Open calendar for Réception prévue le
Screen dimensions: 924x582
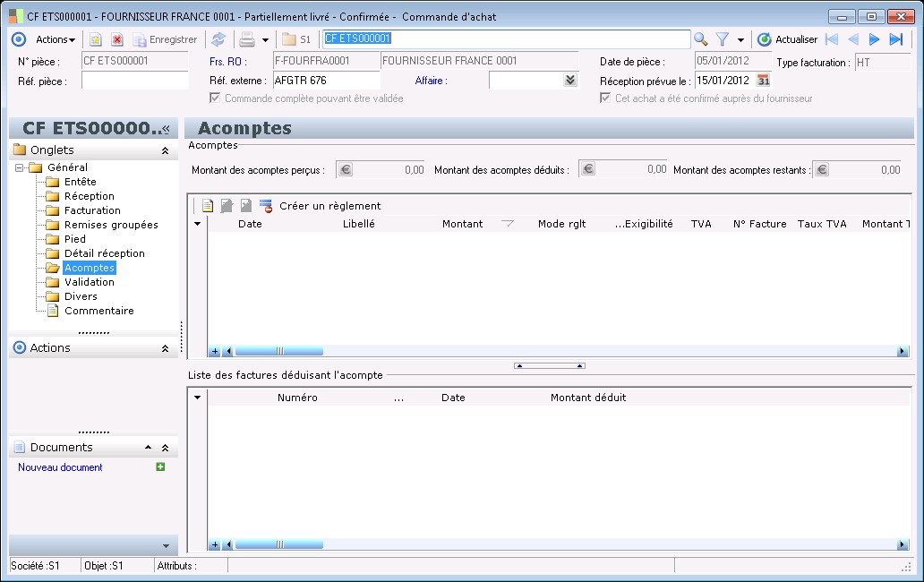click(764, 81)
